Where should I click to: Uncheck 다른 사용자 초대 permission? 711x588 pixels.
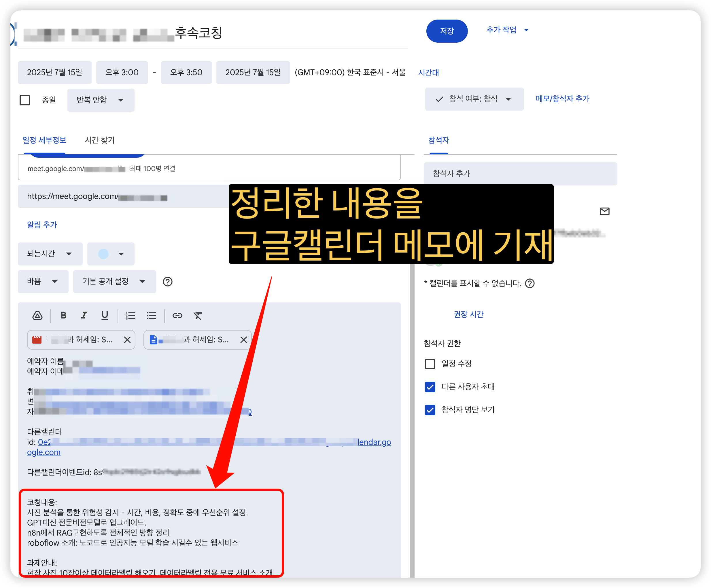tap(430, 387)
